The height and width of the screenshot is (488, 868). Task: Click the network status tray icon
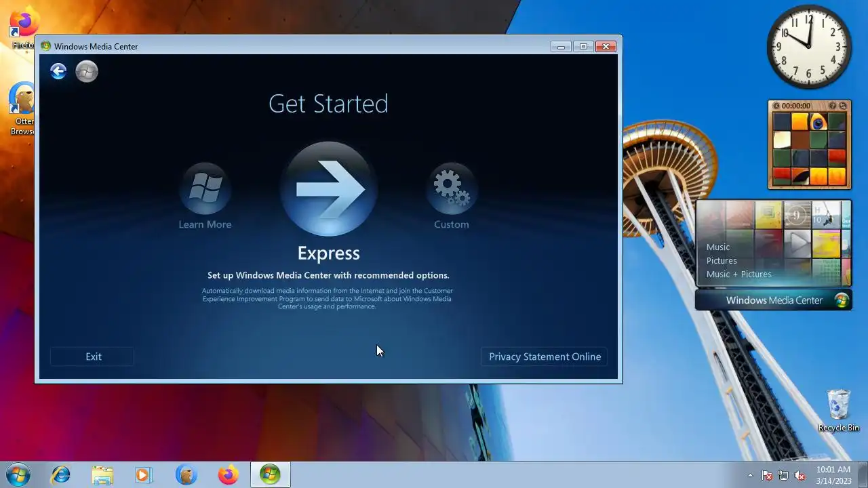click(x=783, y=476)
